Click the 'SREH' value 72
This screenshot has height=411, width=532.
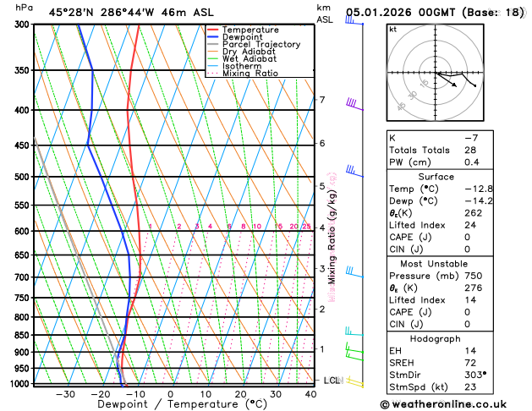point(470,363)
